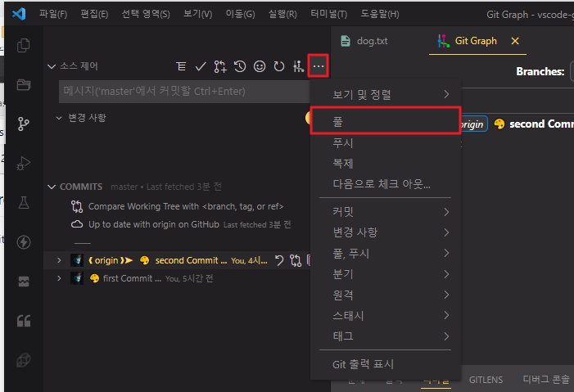Screen dimensions: 574x392
Task: Switch to Source Control view icon
Action: coord(24,124)
